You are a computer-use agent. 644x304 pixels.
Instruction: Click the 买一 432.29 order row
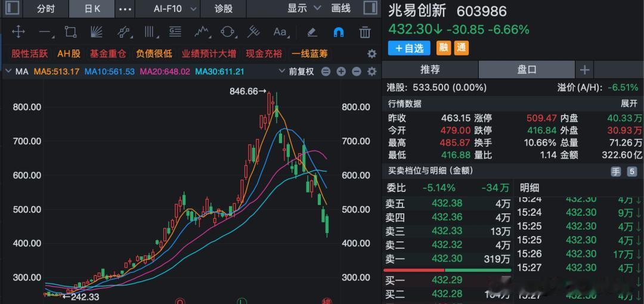pyautogui.click(x=448, y=281)
